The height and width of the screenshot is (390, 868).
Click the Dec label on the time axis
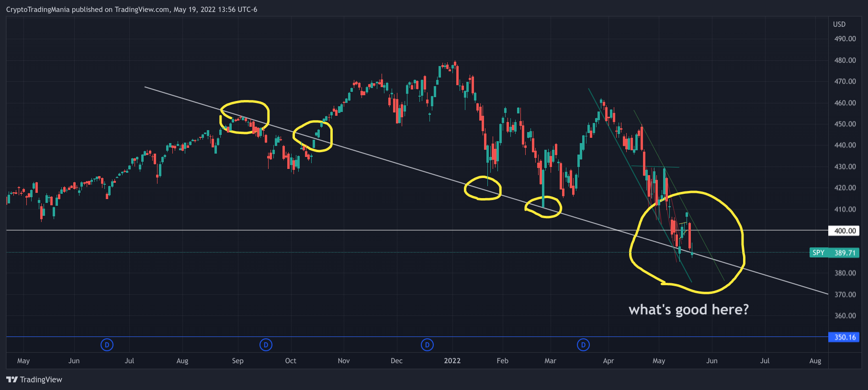coord(396,361)
